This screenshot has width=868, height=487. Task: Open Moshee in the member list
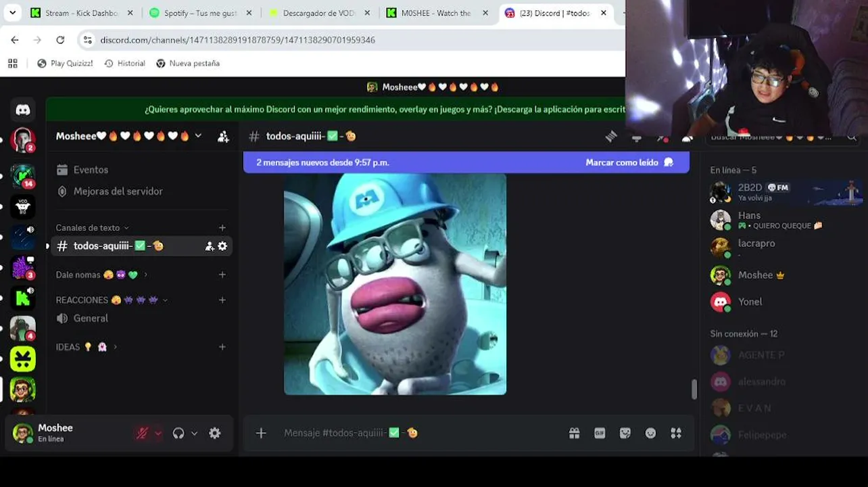[x=786, y=275]
